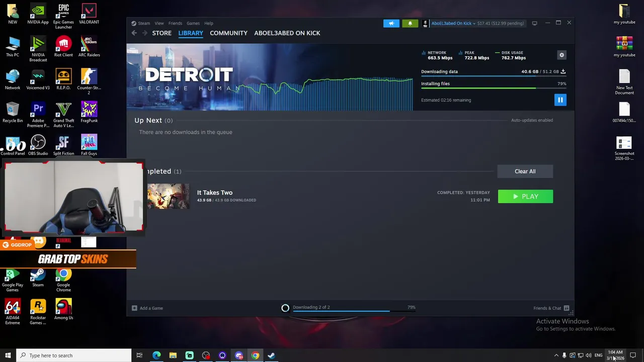
Task: Pause the Detroit Become Human download
Action: coord(560,100)
